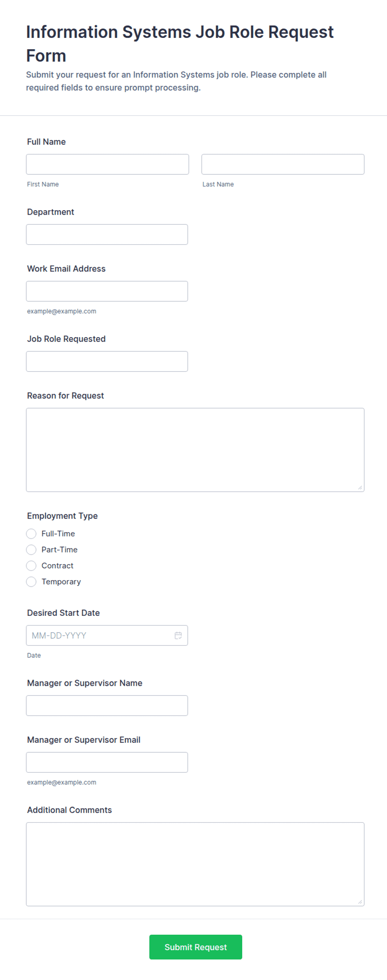Select the Full-Time employment option
The image size is (387, 980).
tap(31, 533)
